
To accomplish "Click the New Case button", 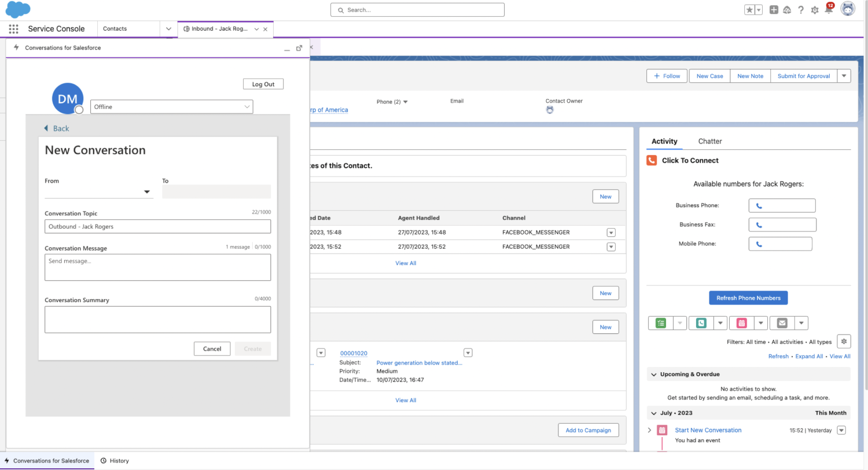I will tap(709, 76).
